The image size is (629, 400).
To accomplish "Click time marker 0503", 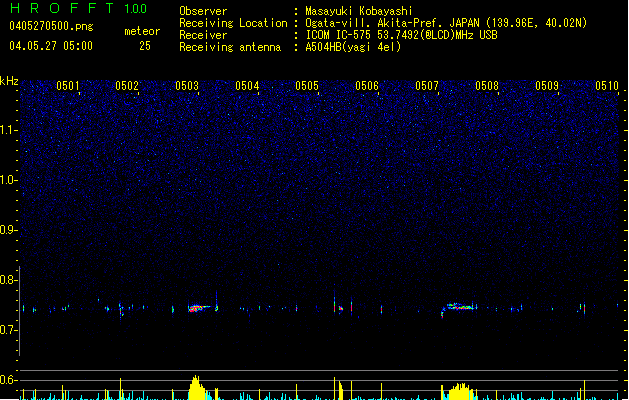I will tap(187, 86).
